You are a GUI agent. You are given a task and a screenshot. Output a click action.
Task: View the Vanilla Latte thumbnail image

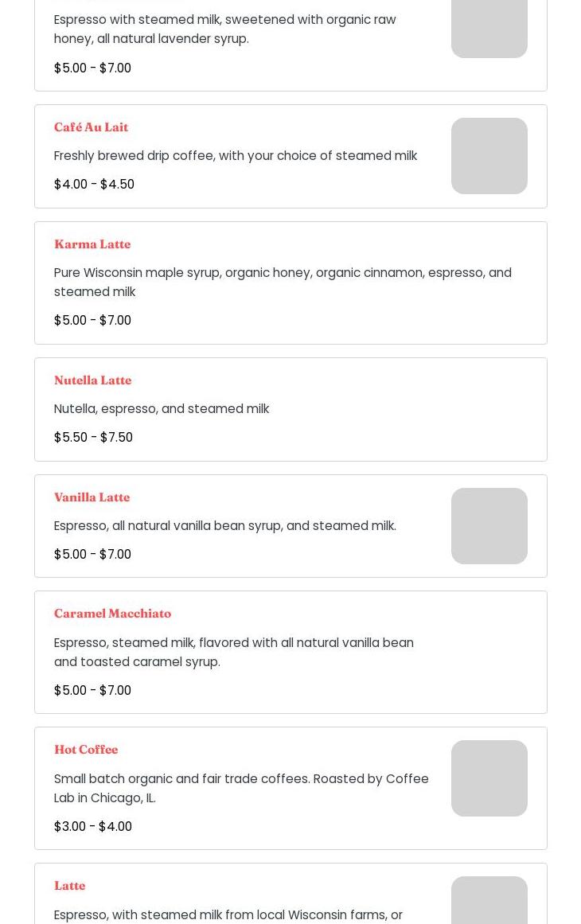489,526
